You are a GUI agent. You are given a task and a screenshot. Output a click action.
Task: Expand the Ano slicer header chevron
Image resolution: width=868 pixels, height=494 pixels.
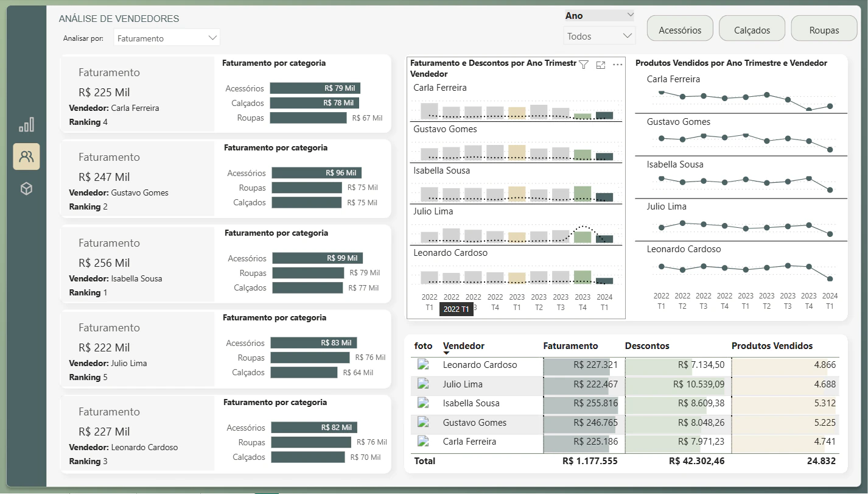point(630,15)
